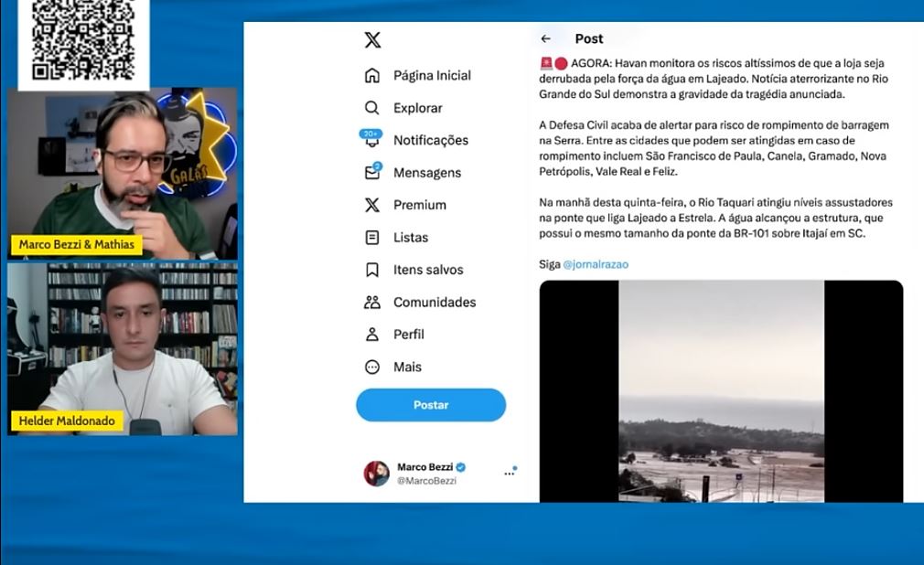The width and height of the screenshot is (924, 565).
Task: Select the Explorar menu label
Action: click(418, 108)
